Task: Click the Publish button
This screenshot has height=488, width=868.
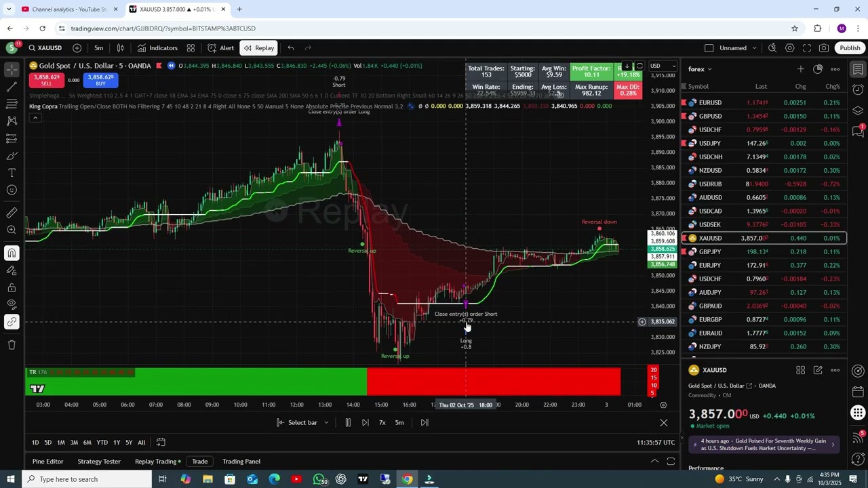Action: point(850,48)
